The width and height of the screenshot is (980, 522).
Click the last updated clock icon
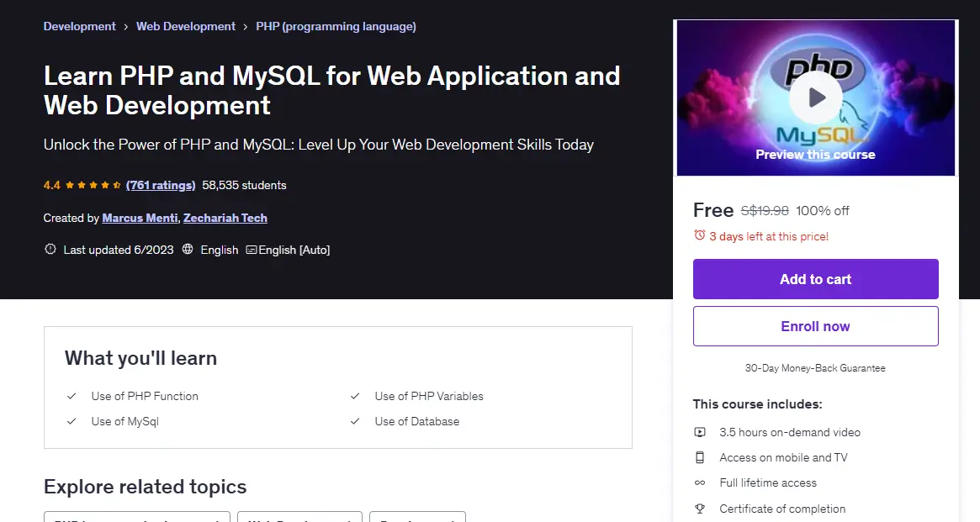pos(50,249)
